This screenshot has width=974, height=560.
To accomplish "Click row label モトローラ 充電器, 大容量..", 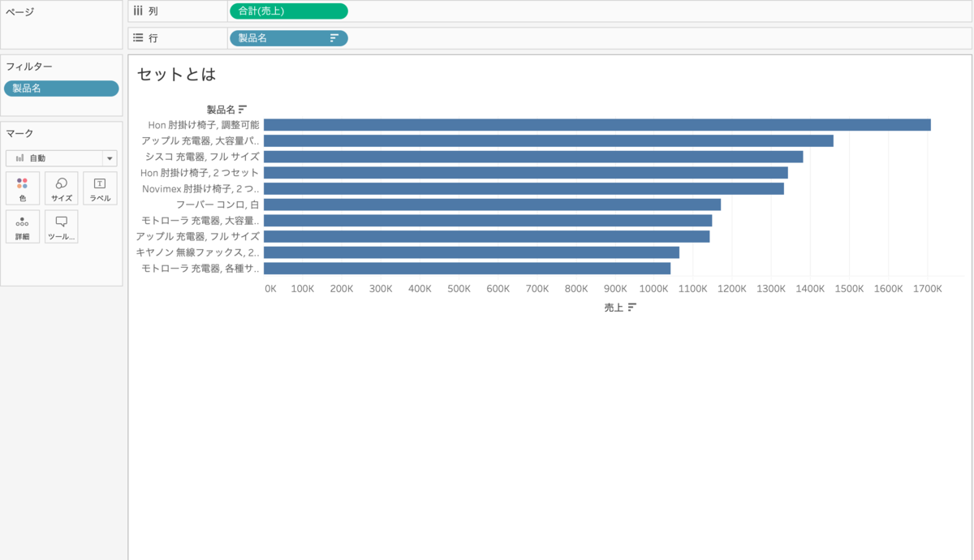I will [x=200, y=221].
